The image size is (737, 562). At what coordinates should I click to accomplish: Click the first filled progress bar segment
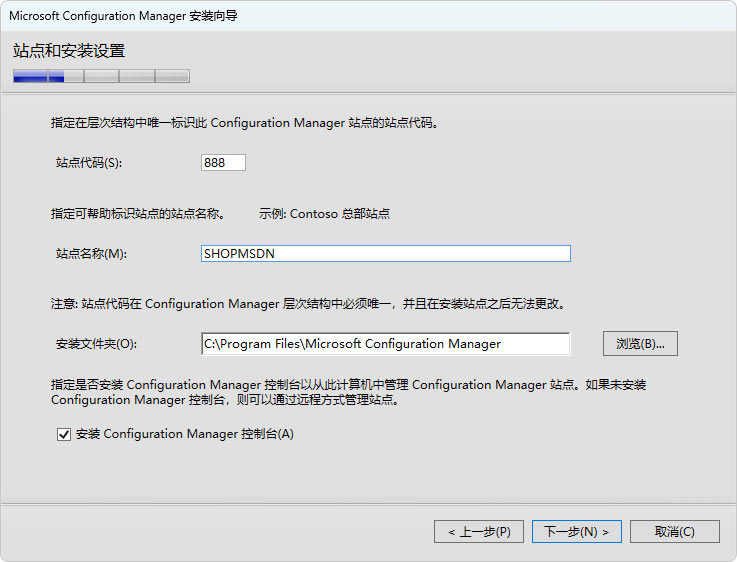pyautogui.click(x=31, y=76)
